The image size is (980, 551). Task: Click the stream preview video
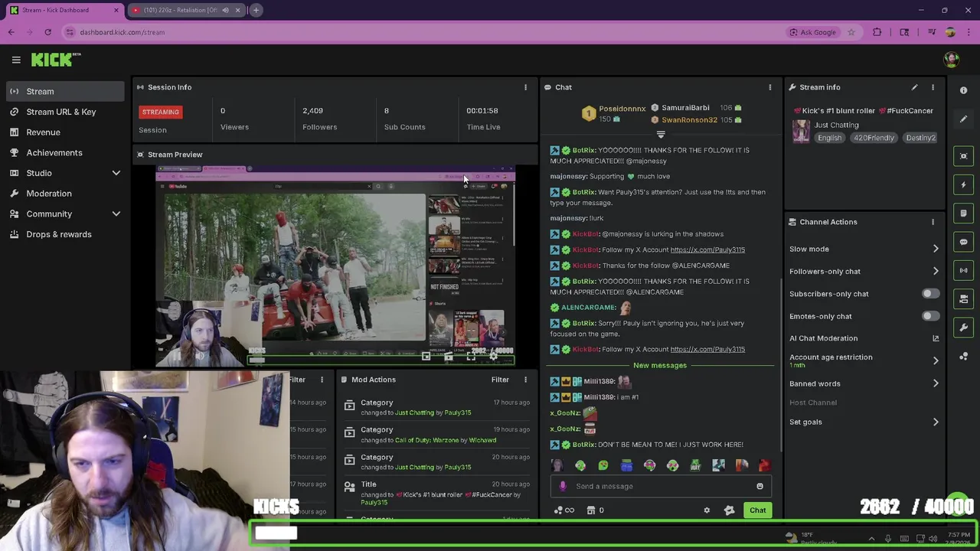pyautogui.click(x=335, y=266)
